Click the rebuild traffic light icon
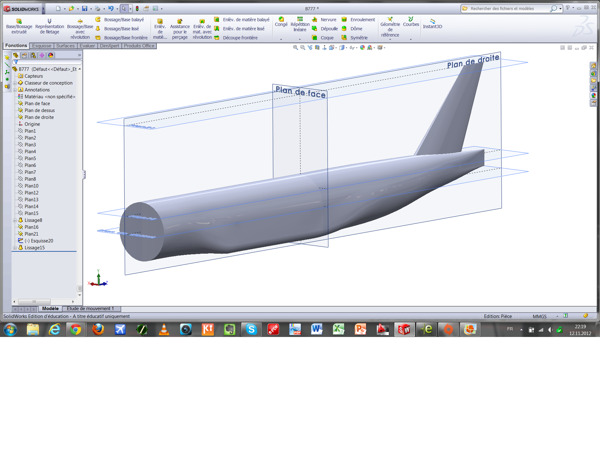 (137, 8)
